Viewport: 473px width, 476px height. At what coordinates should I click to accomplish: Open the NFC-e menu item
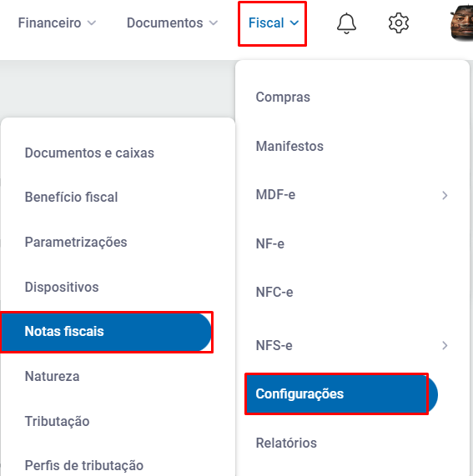click(352, 293)
